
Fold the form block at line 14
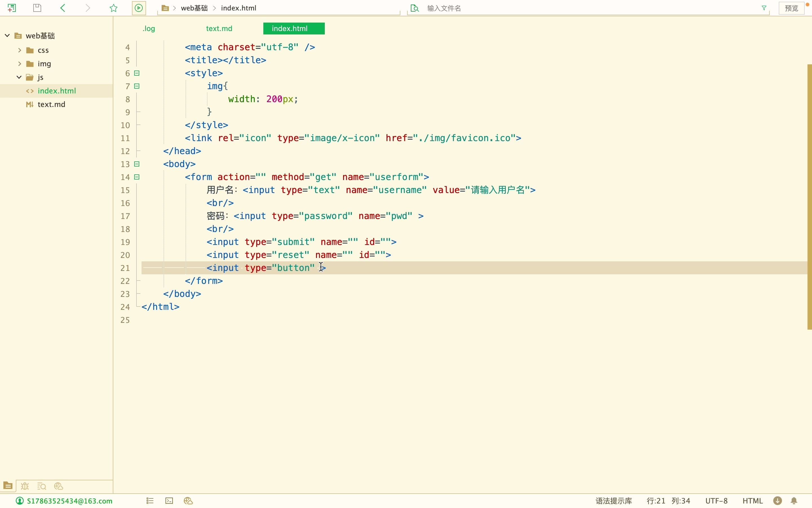[137, 177]
